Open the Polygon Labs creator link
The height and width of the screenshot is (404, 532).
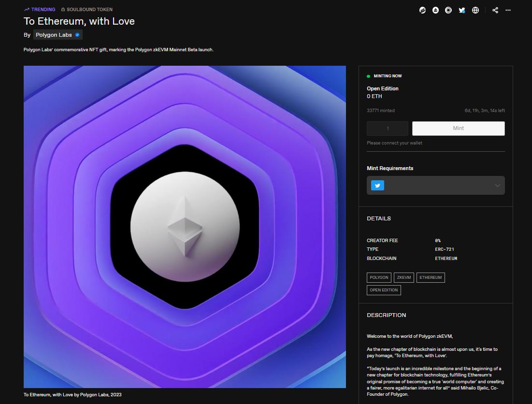(54, 35)
